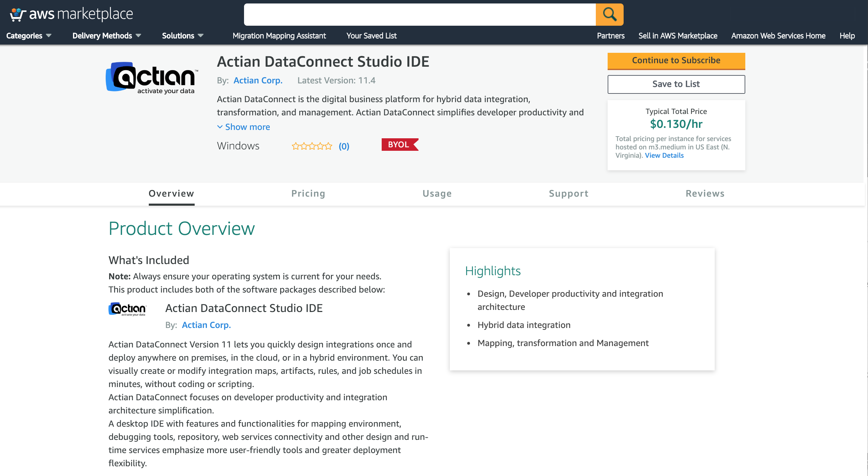Open the Support tab

(x=568, y=194)
